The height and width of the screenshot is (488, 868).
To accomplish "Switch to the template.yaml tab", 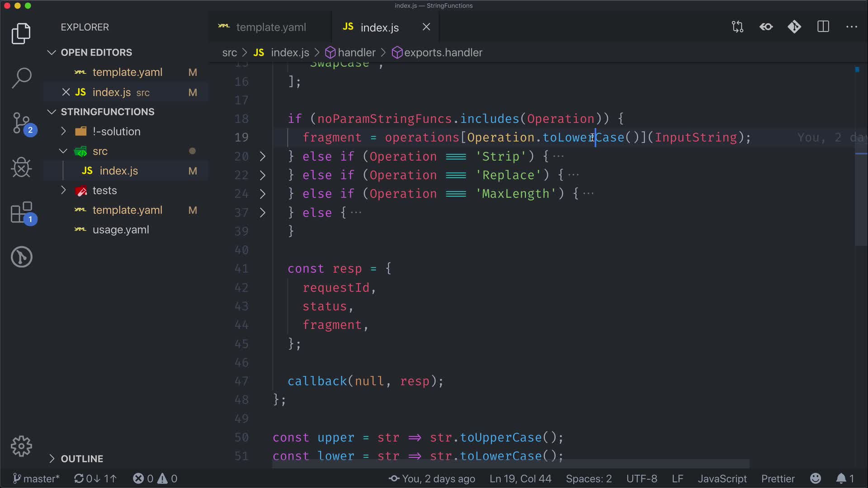I will pyautogui.click(x=270, y=27).
